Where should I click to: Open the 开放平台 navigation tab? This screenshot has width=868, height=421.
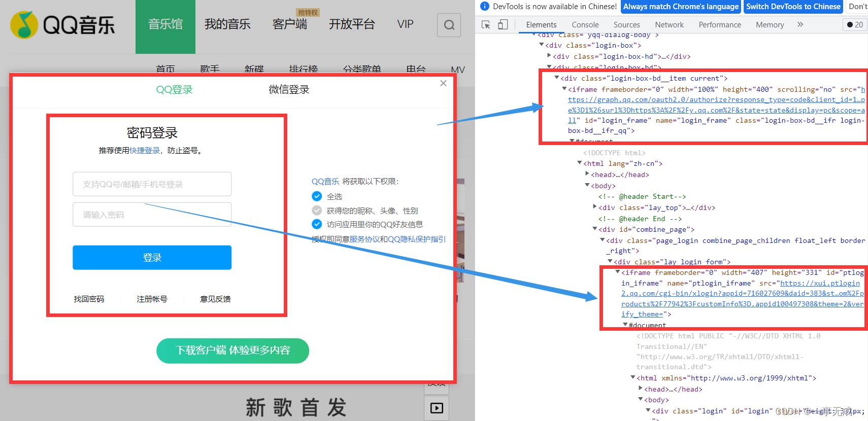(x=352, y=24)
